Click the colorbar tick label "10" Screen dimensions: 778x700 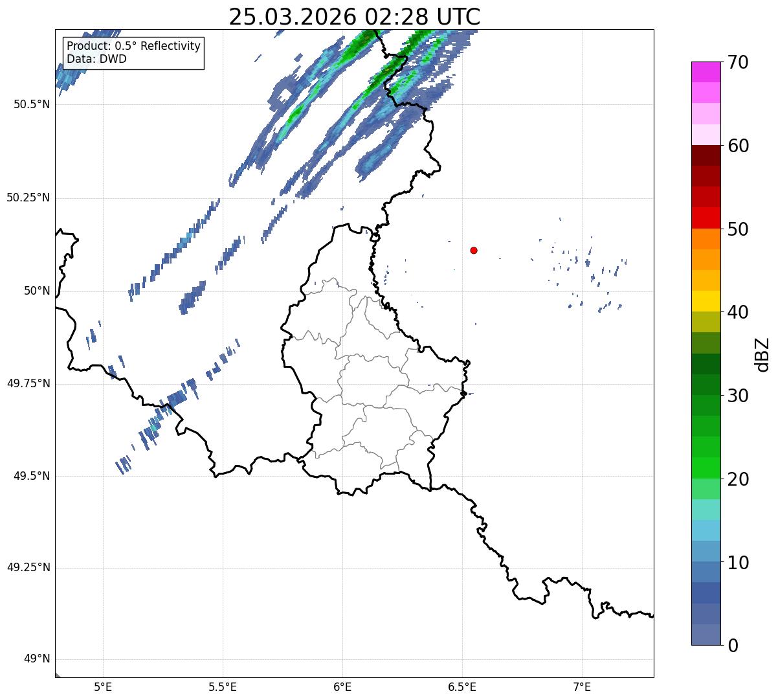click(737, 562)
